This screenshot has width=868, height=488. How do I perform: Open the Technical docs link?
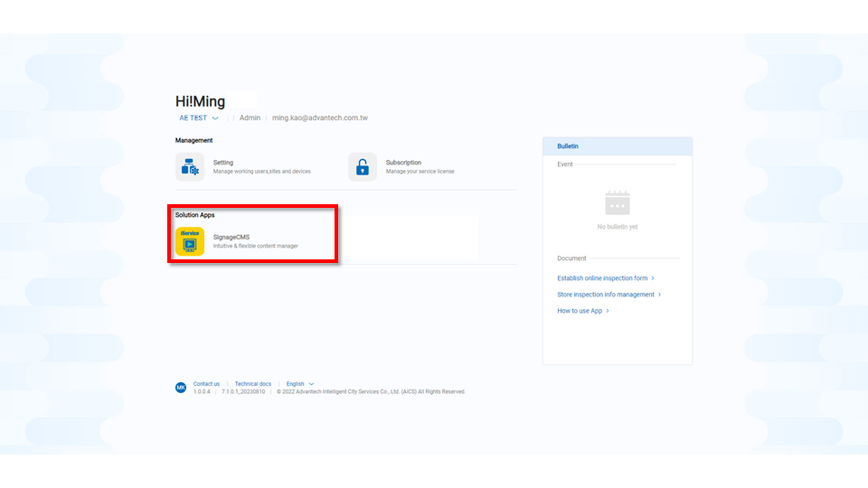[x=253, y=384]
